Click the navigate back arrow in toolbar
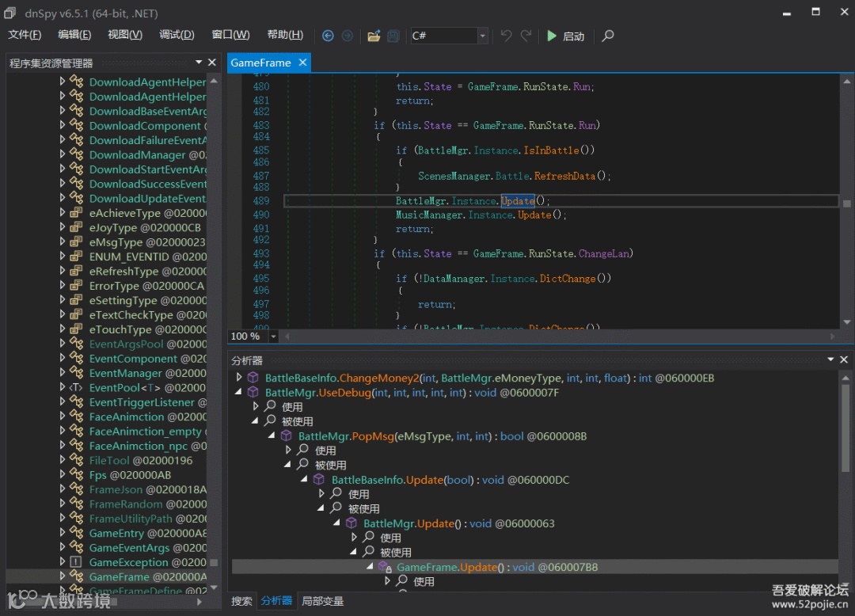The height and width of the screenshot is (616, 855). [328, 36]
